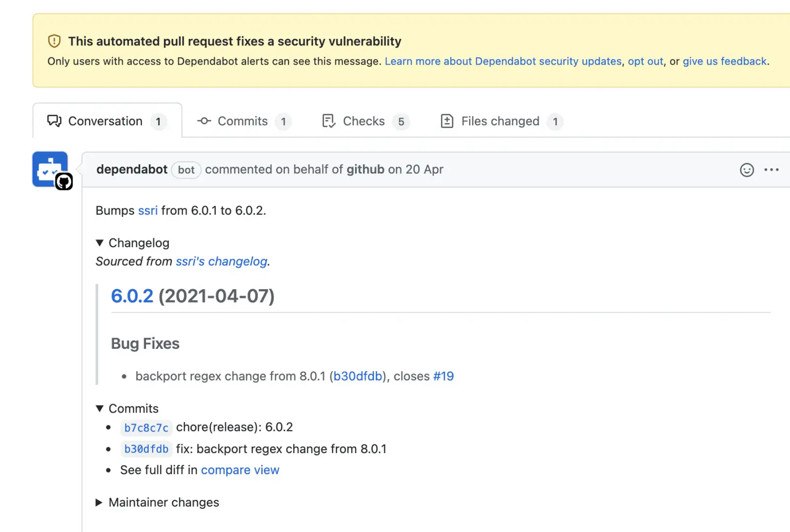Click the opt out link
Viewport: 790px width, 532px height.
645,61
